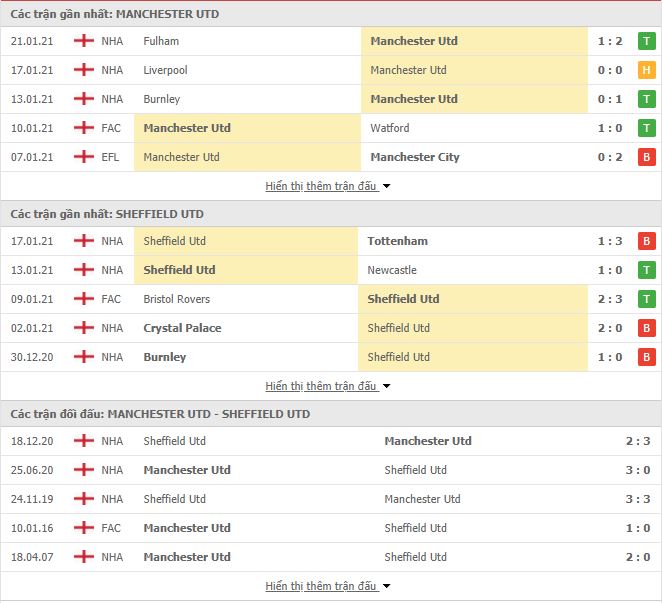The image size is (662, 603).
Task: Expand more Sheffield Utd recent matches
Action: click(x=328, y=386)
